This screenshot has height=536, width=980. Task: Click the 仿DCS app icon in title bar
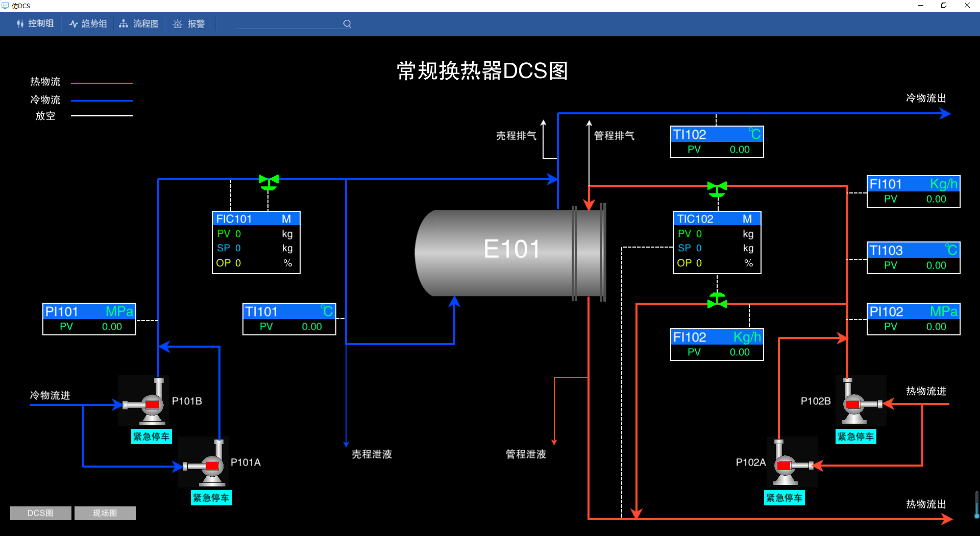[5, 6]
